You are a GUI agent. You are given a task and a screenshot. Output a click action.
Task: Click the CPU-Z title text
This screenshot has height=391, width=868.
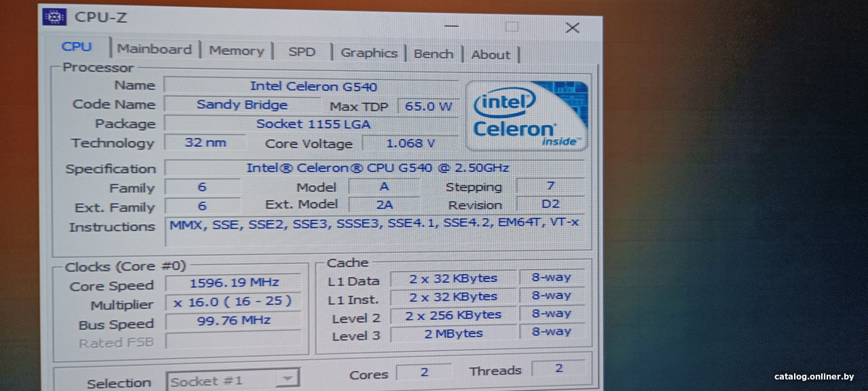[100, 18]
